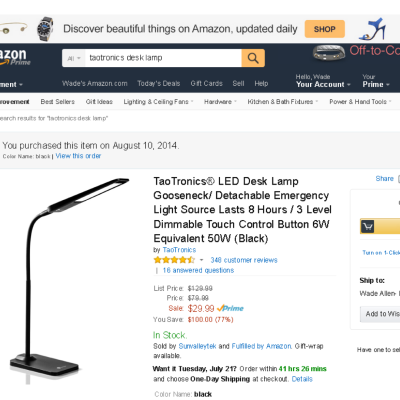Click the wristwatch image in banner
400x400 pixels.
tap(45, 29)
